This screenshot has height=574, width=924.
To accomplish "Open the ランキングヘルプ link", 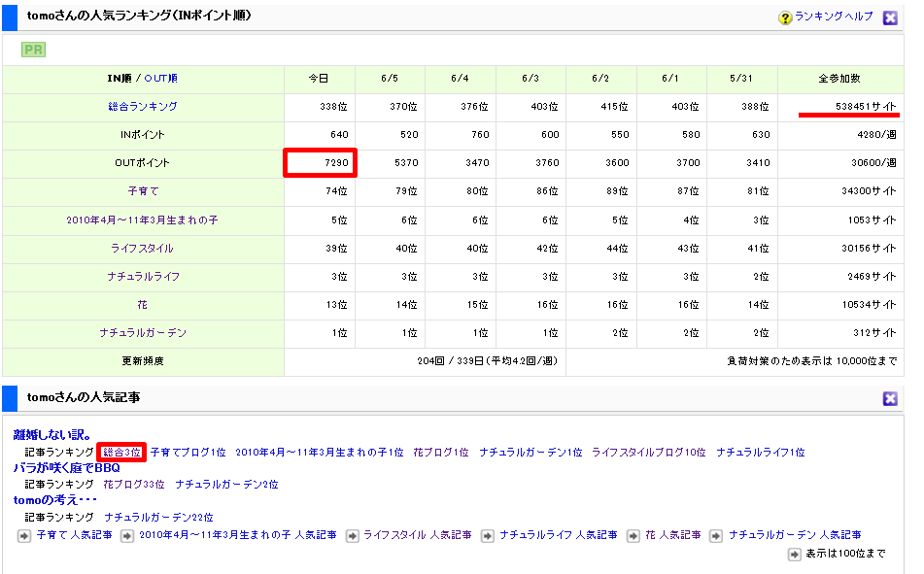I will point(834,17).
